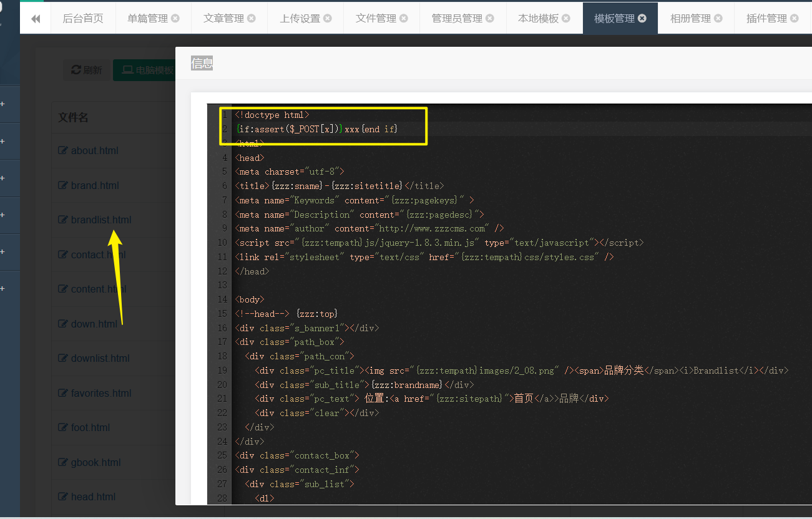
Task: Open foot.html template file
Action: 90,427
